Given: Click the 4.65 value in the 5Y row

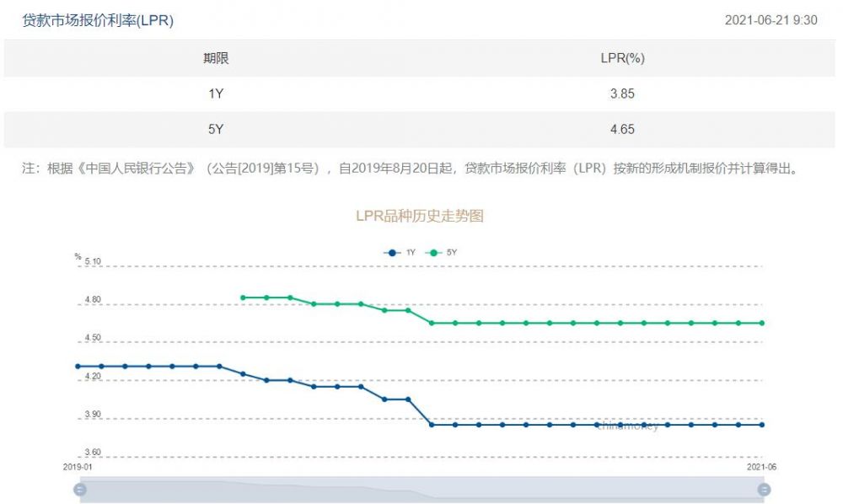Looking at the screenshot, I should click(x=622, y=130).
